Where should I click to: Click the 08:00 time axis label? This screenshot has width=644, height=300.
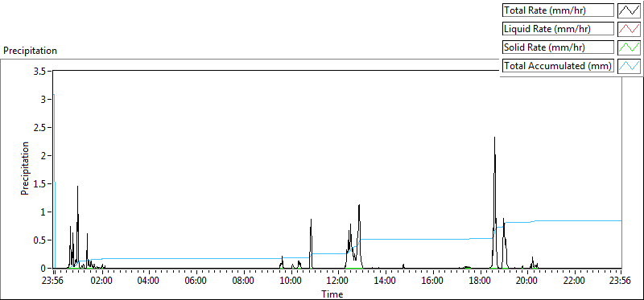click(243, 282)
